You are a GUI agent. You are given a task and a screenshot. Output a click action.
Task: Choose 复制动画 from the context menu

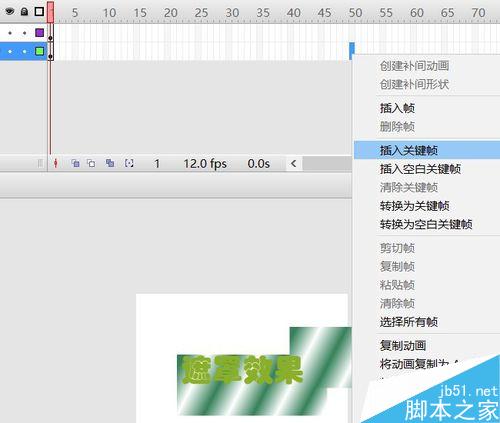point(403,346)
